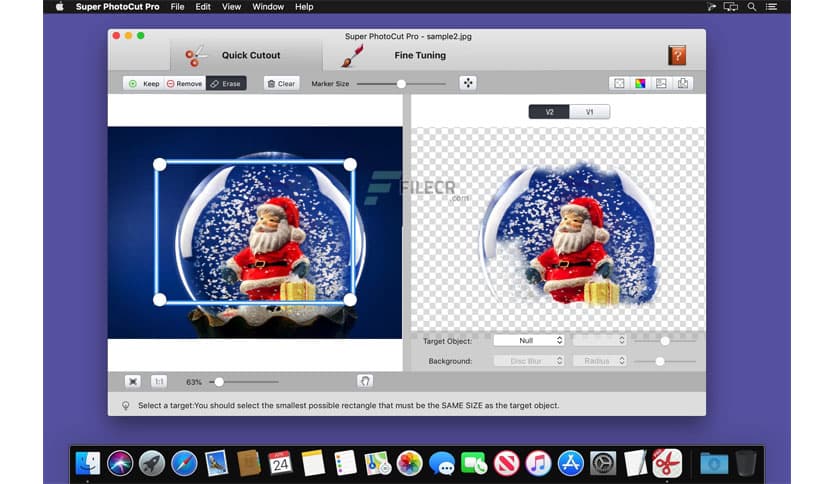Open App Store in the dock
Viewport: 836px width, 484px height.
coord(570,463)
